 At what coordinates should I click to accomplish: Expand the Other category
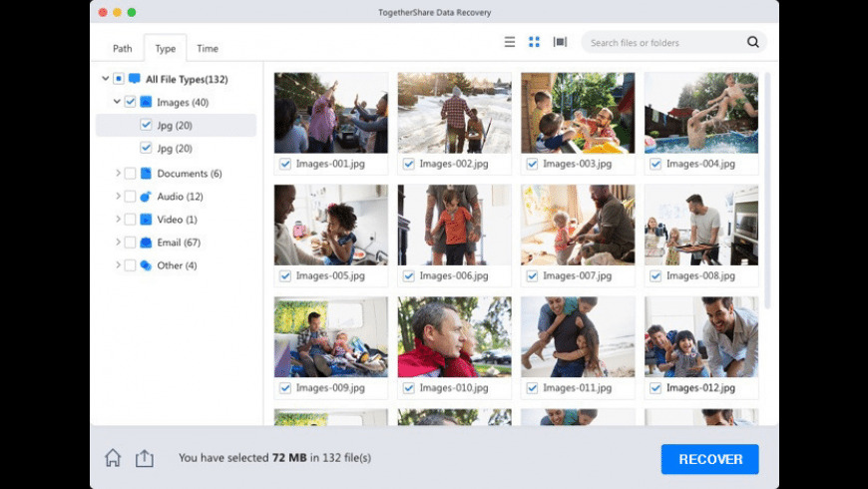[x=118, y=265]
